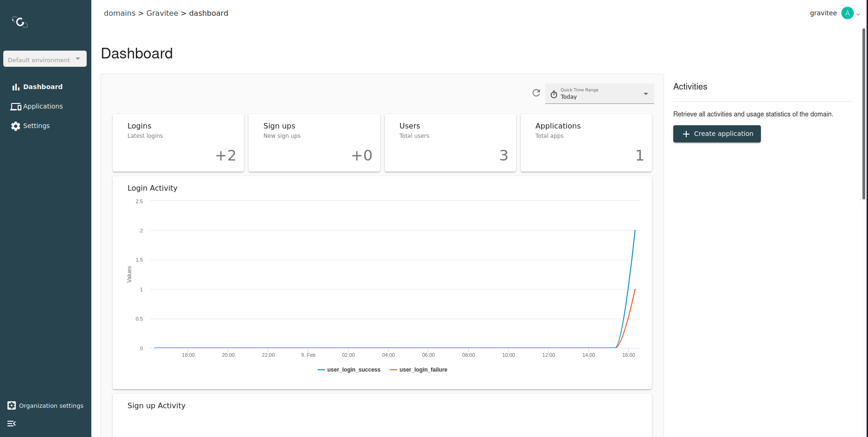Click the Applications icon in the sidebar
This screenshot has width=868, height=437.
coord(15,106)
